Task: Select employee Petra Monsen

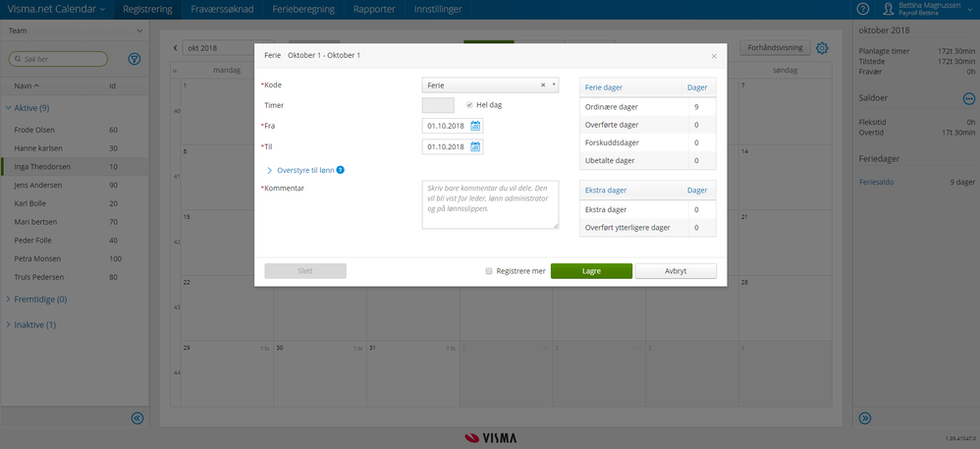Action: 75,258
